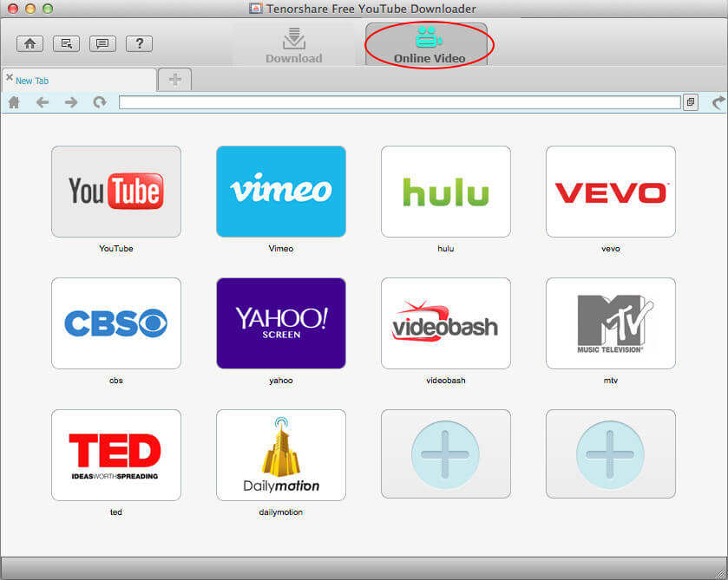Close the New Tab with the x
The height and width of the screenshot is (580, 728).
[x=9, y=77]
